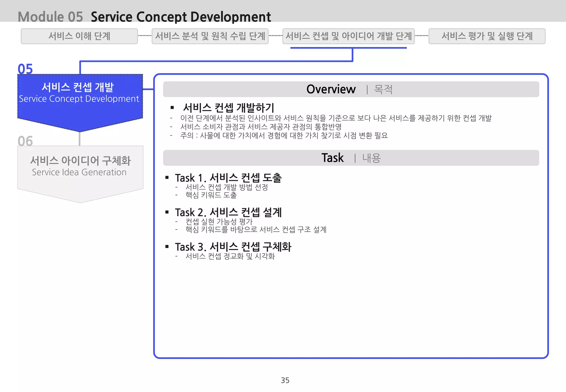Click the Task 1. 서비스 컨셉 도출 heading
Image resolution: width=566 pixels, height=392 pixels.
(228, 178)
